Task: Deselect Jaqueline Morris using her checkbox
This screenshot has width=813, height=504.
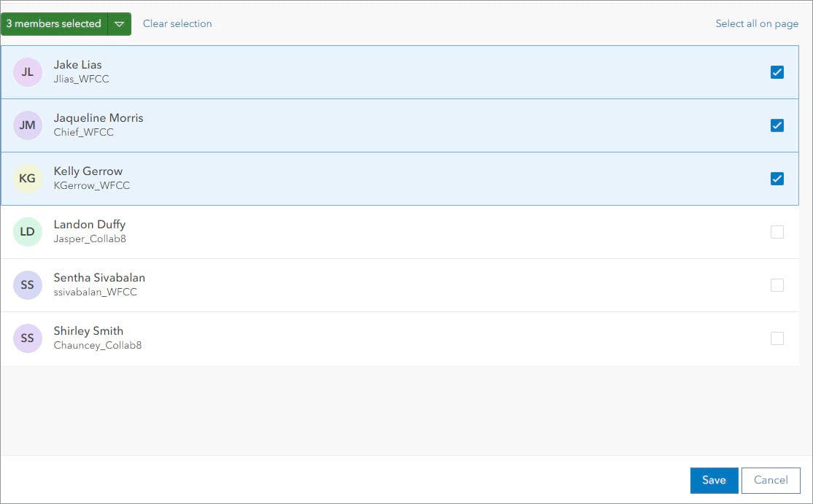Action: [777, 125]
